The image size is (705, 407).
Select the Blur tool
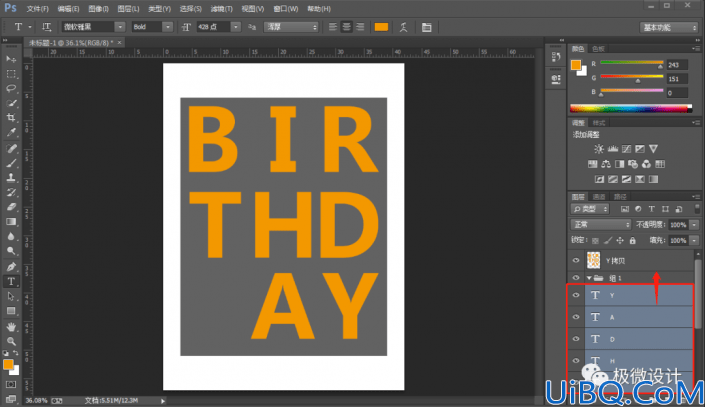pos(11,236)
